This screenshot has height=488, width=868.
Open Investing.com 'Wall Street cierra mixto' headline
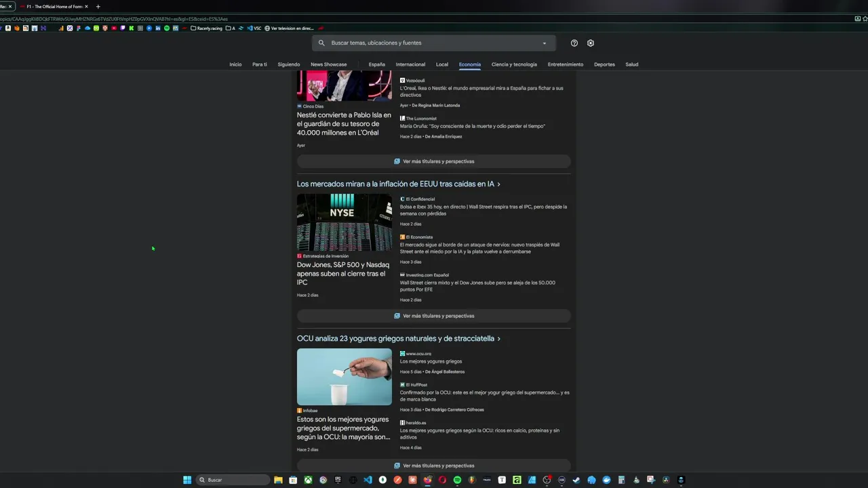tap(477, 286)
